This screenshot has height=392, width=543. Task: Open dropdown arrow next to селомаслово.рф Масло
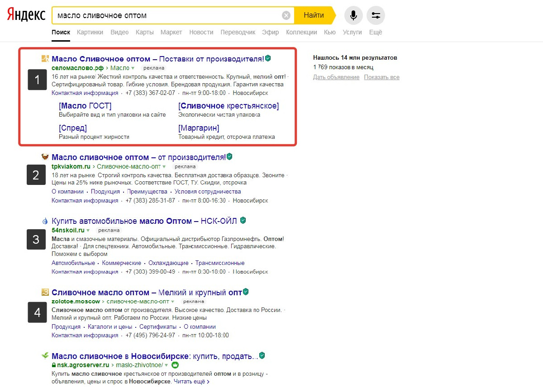click(133, 68)
